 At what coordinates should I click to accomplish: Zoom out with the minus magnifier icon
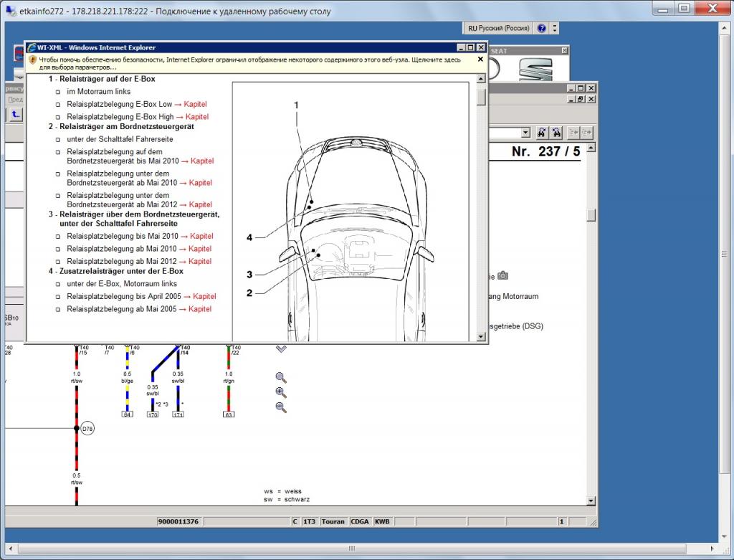(x=281, y=407)
